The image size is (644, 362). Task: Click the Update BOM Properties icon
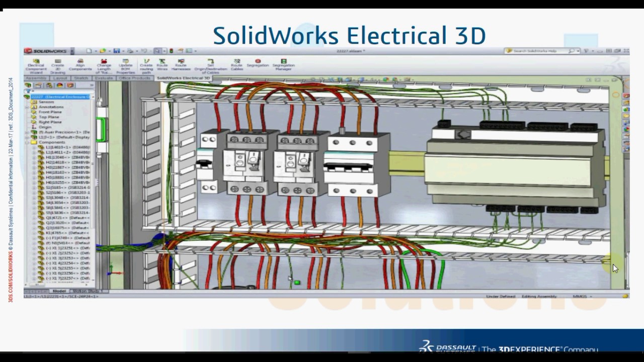125,65
